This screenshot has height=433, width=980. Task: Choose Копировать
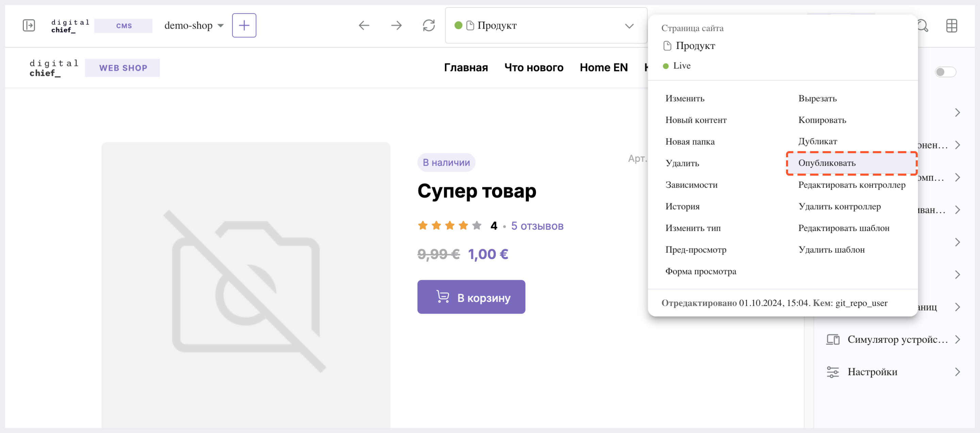[x=822, y=120]
